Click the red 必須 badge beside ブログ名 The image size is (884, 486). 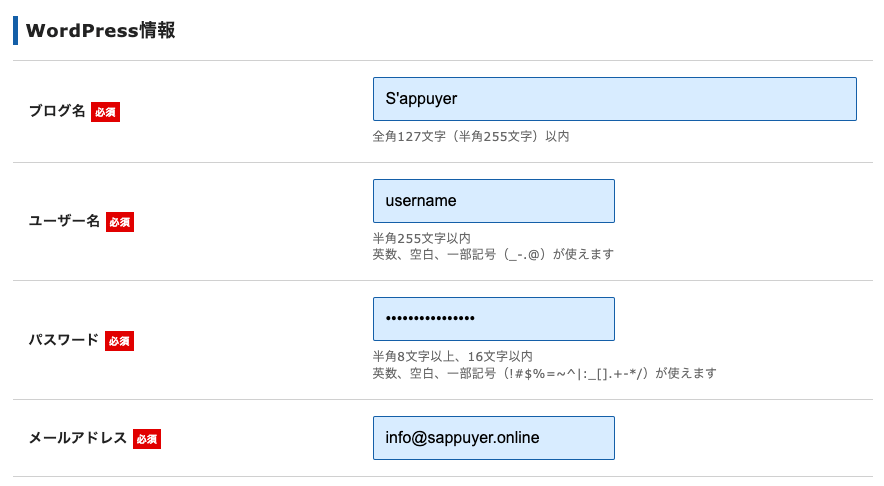click(105, 112)
